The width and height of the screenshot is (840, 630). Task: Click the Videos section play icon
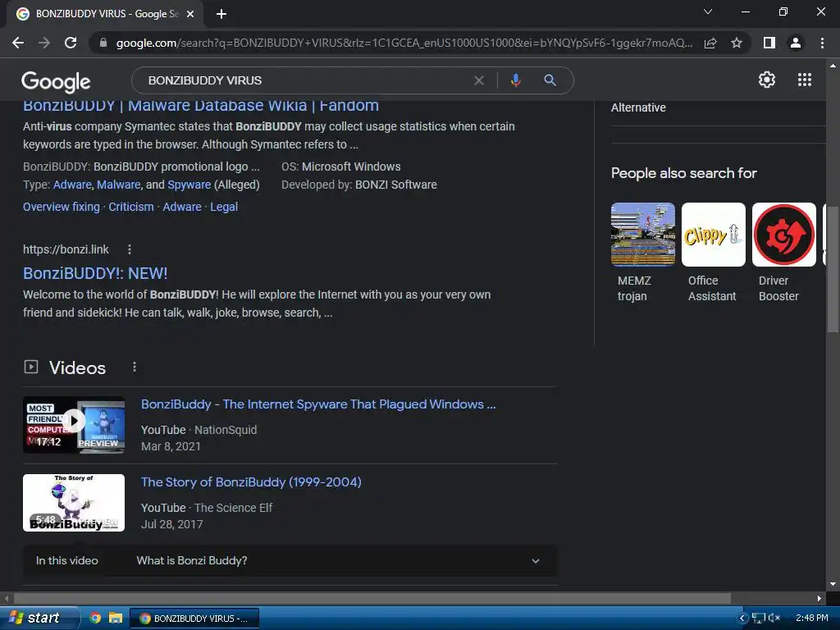point(31,367)
